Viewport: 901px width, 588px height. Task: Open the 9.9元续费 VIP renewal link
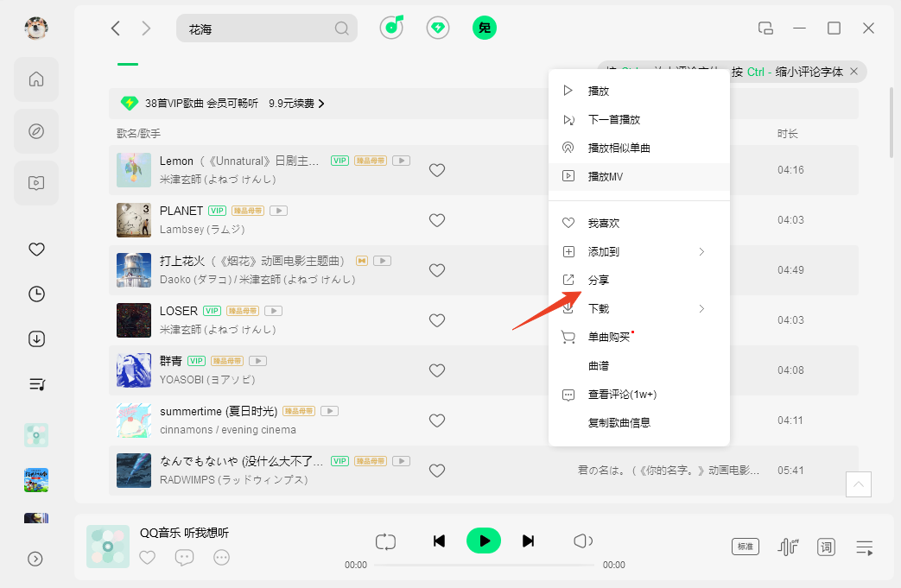pos(296,104)
